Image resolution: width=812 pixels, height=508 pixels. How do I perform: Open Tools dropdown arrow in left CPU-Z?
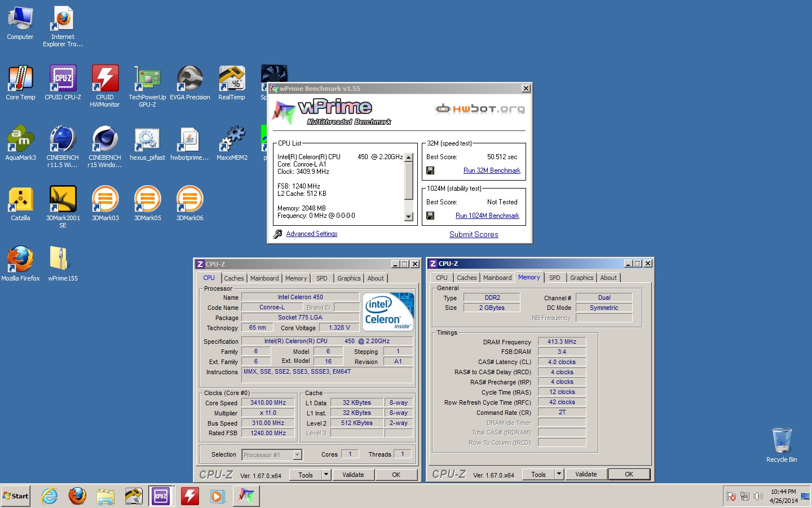[x=326, y=475]
